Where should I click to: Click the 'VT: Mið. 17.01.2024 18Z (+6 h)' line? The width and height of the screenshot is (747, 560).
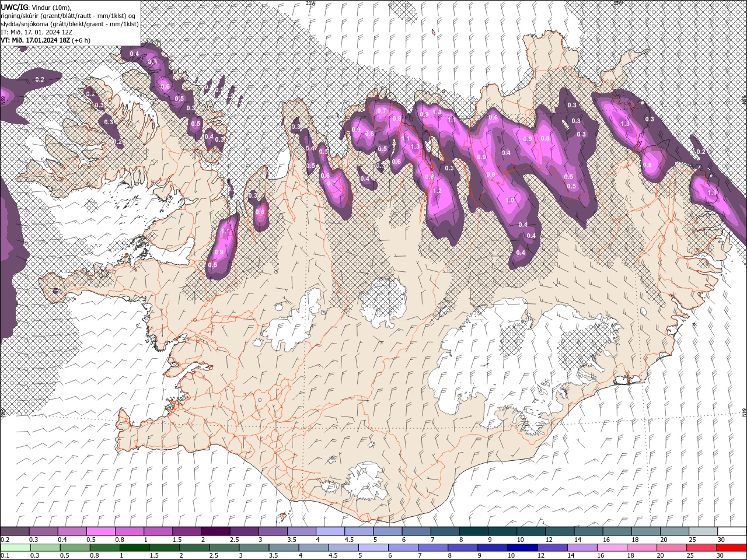(x=46, y=40)
